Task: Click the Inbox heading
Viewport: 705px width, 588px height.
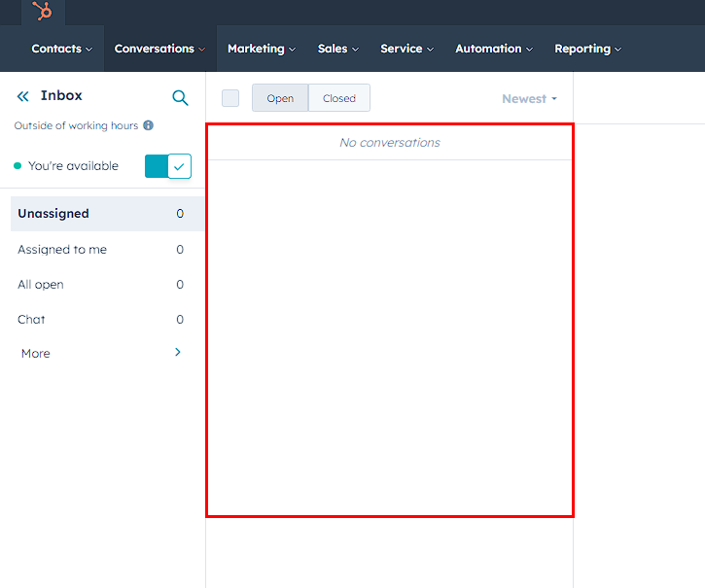Action: (x=61, y=96)
